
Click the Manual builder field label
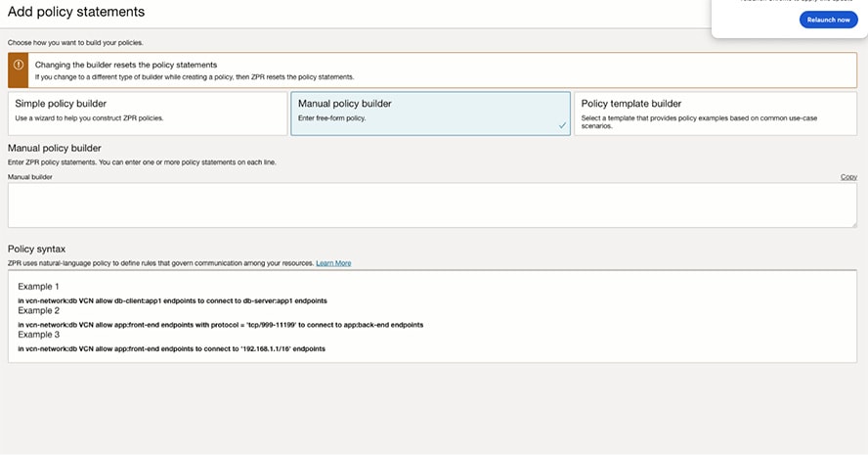pyautogui.click(x=29, y=177)
